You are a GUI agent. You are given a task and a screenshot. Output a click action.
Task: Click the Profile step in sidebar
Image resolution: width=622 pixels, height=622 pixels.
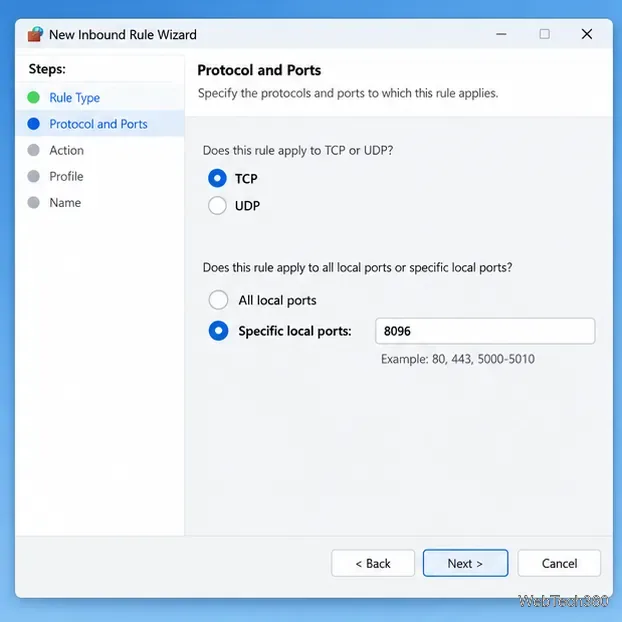pos(66,177)
